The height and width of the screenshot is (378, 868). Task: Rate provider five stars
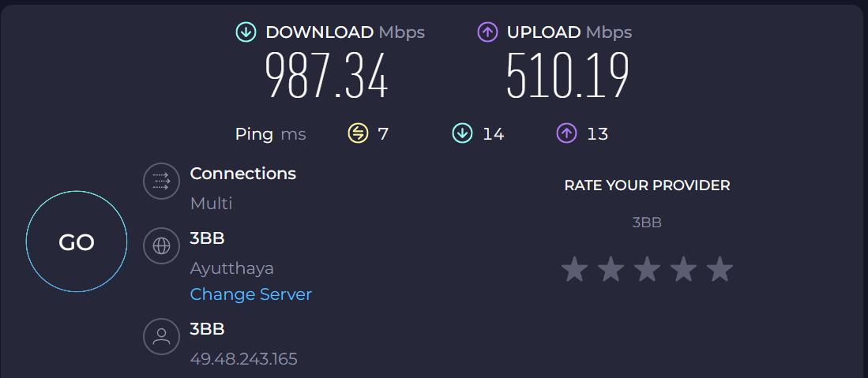[x=720, y=270]
